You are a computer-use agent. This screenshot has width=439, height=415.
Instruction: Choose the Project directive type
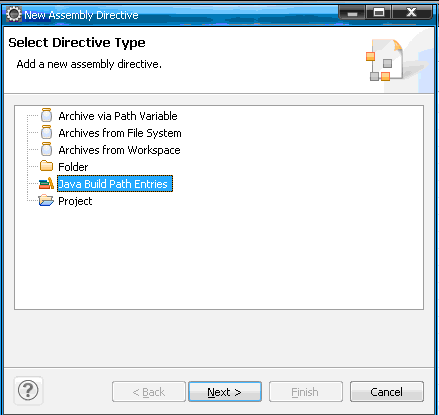75,201
